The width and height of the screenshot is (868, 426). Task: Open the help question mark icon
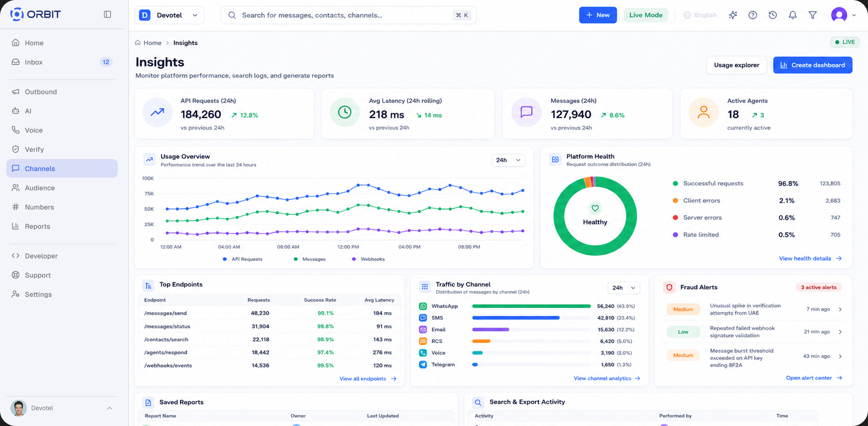click(x=753, y=15)
